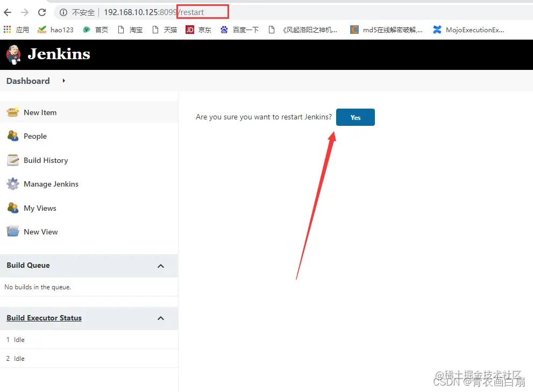This screenshot has height=392, width=533.
Task: Open the MojoExecutionEx bookmark
Action: click(x=468, y=30)
